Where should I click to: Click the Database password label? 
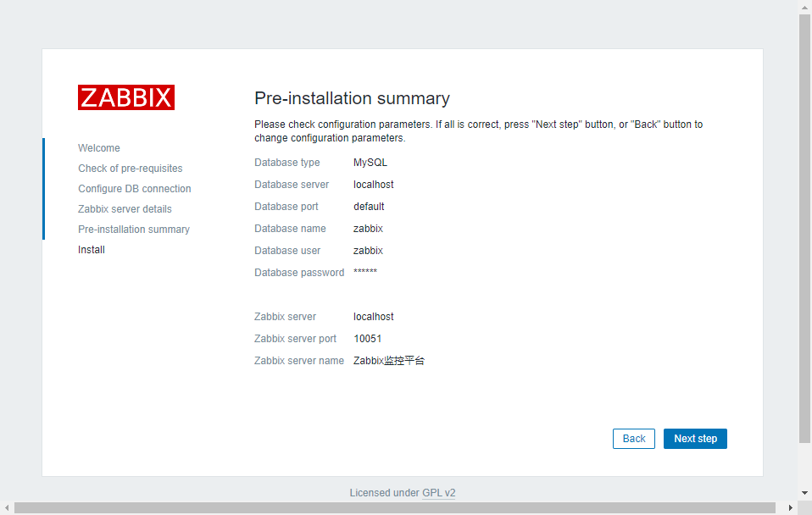click(x=299, y=273)
